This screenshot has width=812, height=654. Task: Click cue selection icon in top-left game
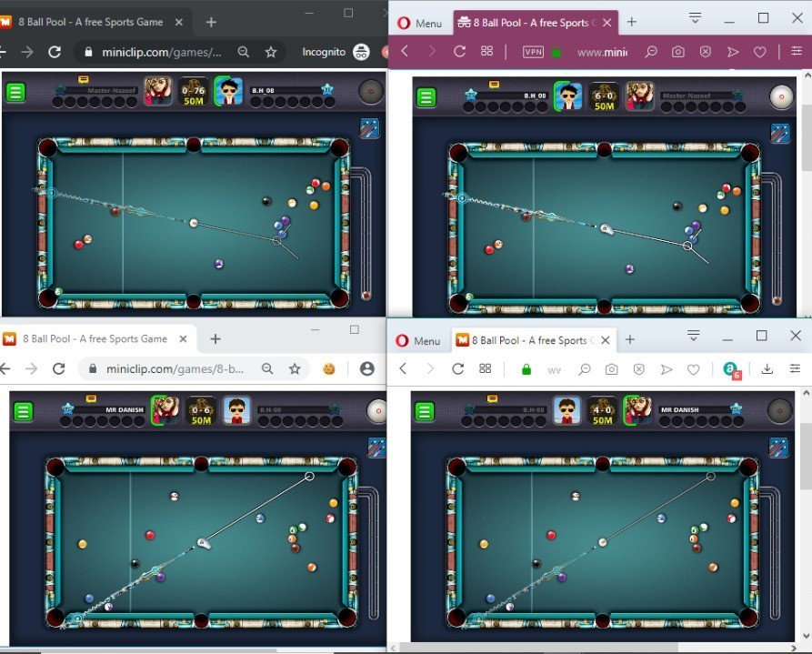369,128
